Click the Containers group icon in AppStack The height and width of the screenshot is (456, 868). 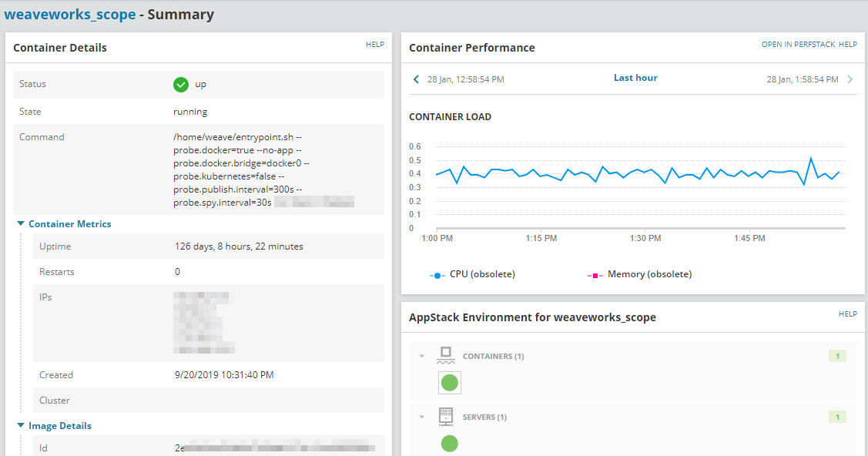[x=445, y=356]
